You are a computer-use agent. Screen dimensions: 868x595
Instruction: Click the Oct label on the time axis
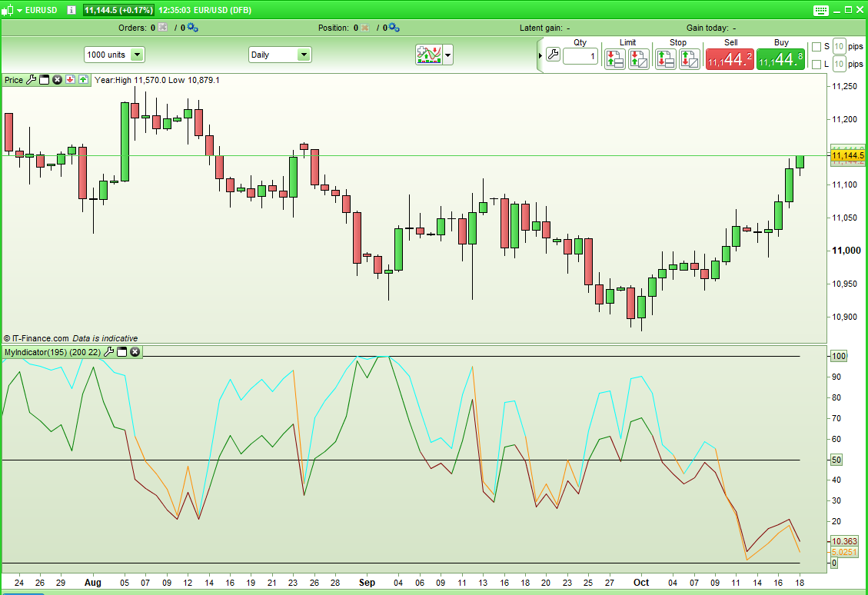[641, 582]
